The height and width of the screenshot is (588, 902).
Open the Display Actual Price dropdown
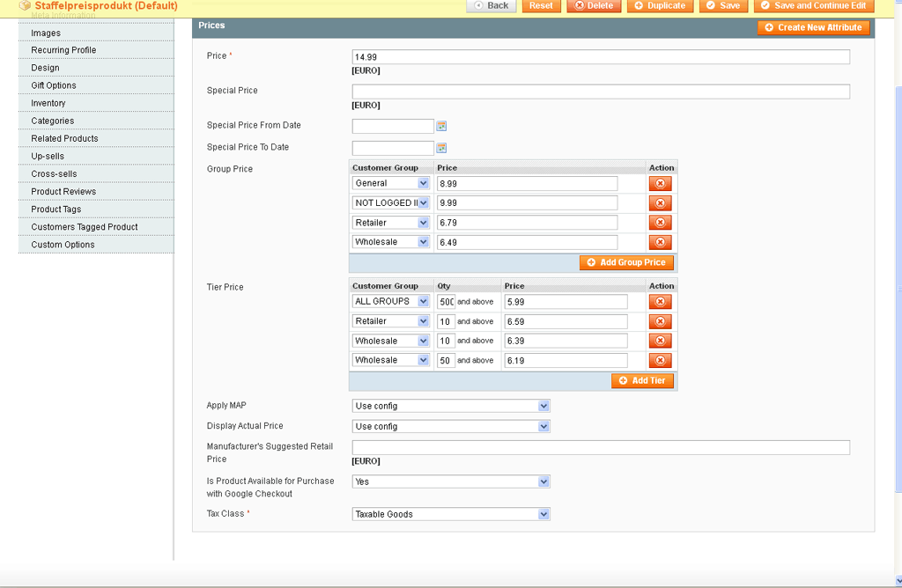(450, 426)
